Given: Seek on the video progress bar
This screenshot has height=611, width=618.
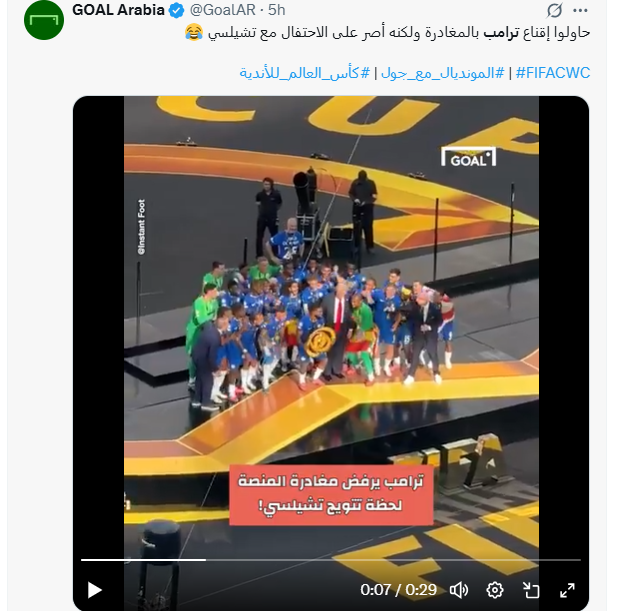Looking at the screenshot, I should coord(331,560).
